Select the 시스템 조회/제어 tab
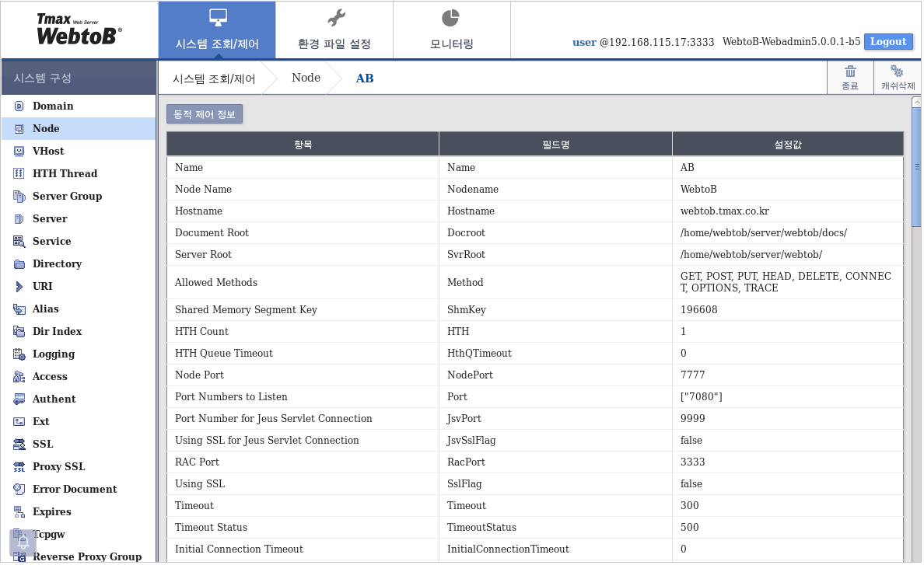The width and height of the screenshot is (924, 565). coord(217,29)
